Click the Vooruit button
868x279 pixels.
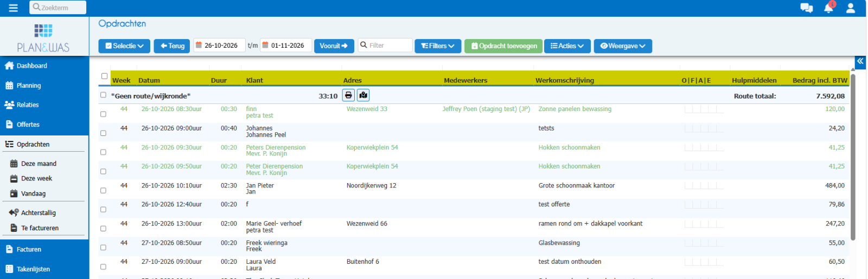[x=334, y=46]
